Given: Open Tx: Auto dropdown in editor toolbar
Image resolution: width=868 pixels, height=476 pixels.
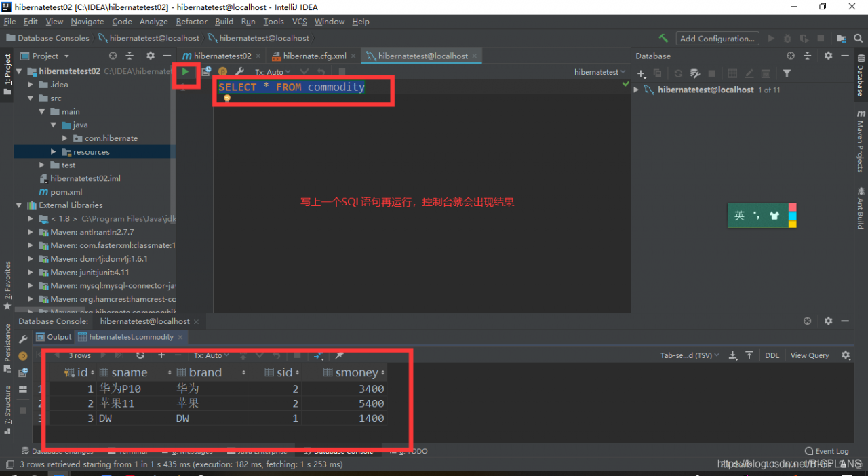Looking at the screenshot, I should pyautogui.click(x=272, y=72).
